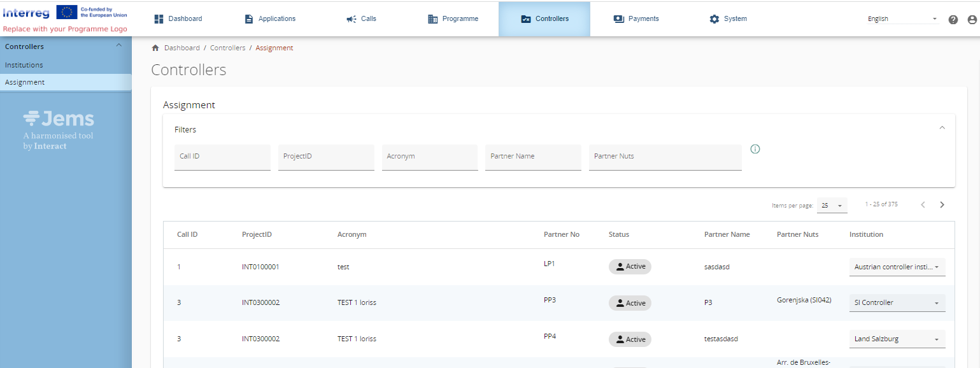Image resolution: width=980 pixels, height=368 pixels.
Task: Change the Land Salzburg institution dropdown
Action: click(x=897, y=339)
